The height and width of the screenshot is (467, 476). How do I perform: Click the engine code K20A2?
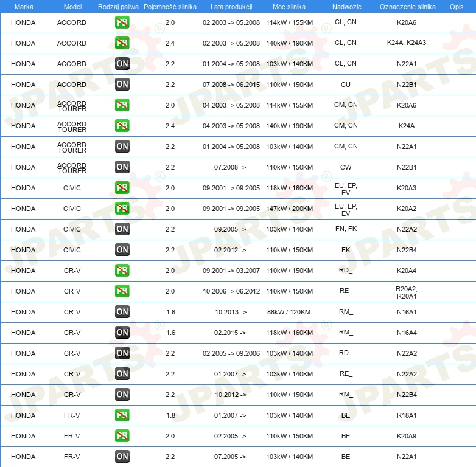(x=407, y=209)
